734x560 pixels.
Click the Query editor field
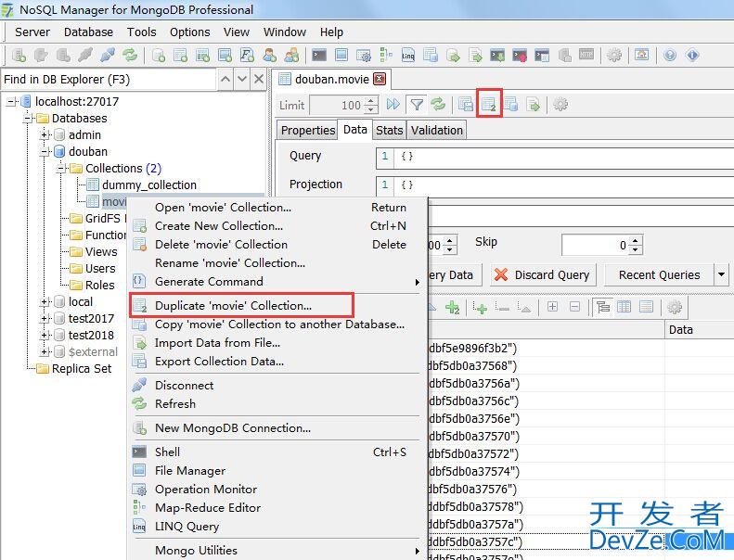(555, 158)
